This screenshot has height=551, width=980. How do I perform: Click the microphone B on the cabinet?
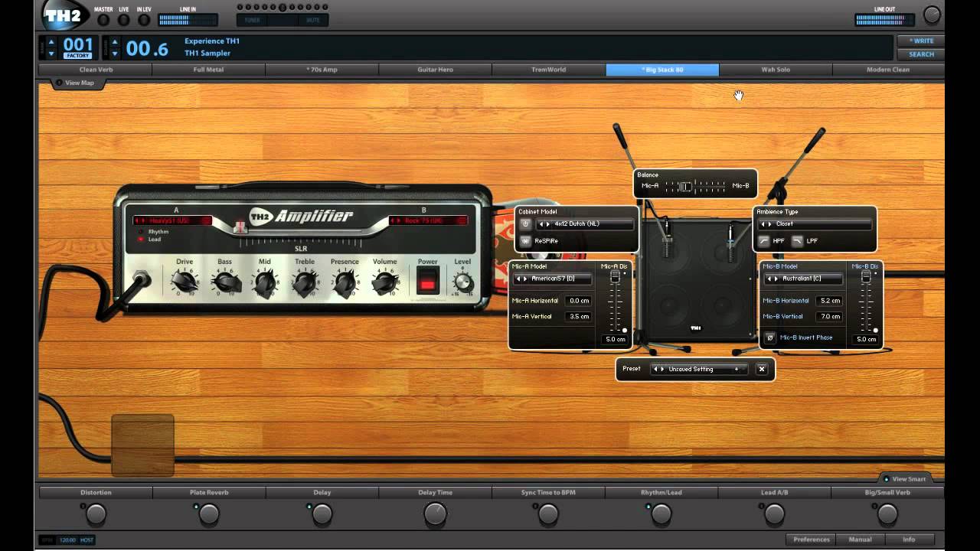(x=730, y=243)
